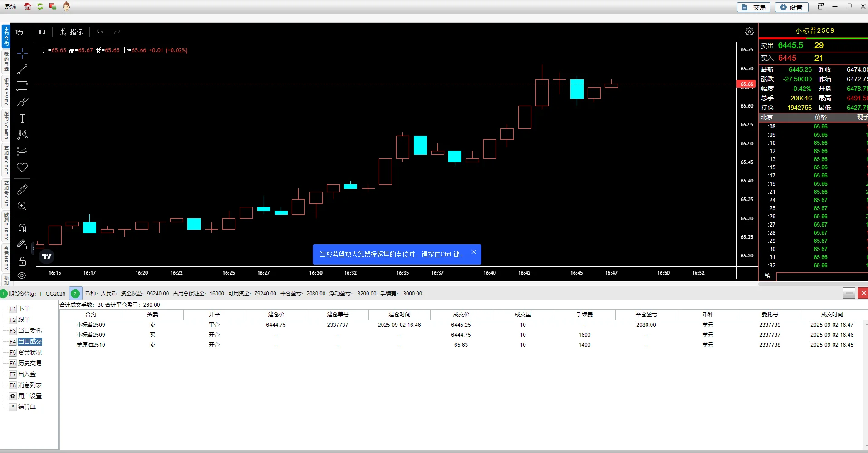The height and width of the screenshot is (453, 868).
Task: Click the 笔 tab under the tick list
Action: pyautogui.click(x=768, y=276)
